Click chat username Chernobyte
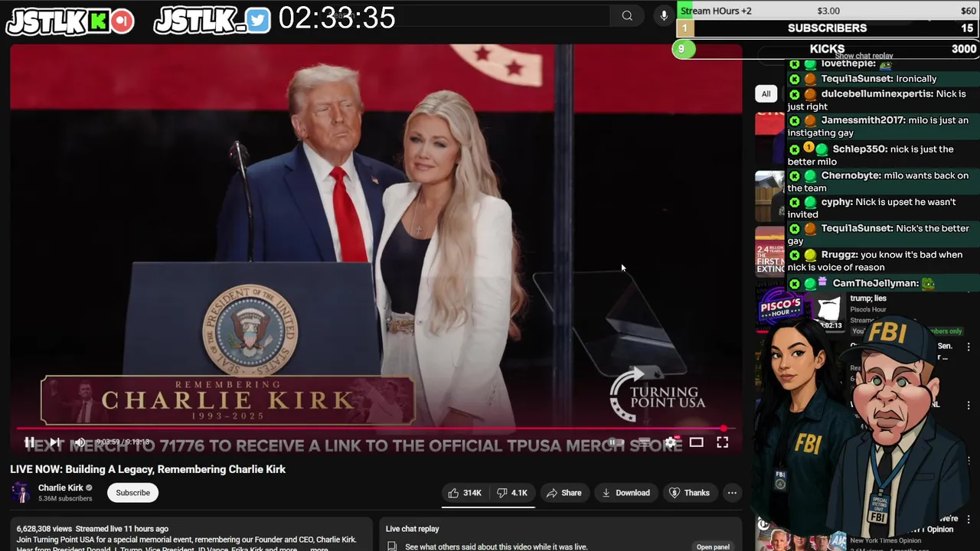 851,175
